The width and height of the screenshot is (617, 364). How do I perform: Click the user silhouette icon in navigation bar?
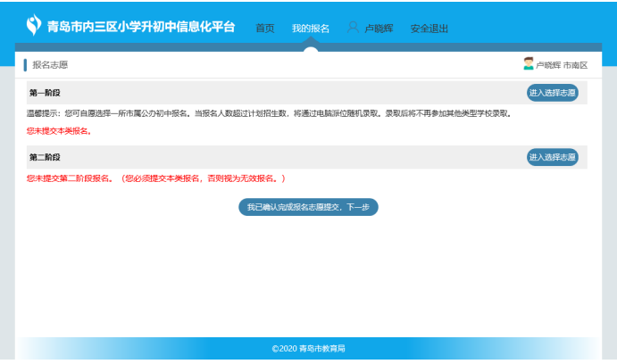(354, 28)
